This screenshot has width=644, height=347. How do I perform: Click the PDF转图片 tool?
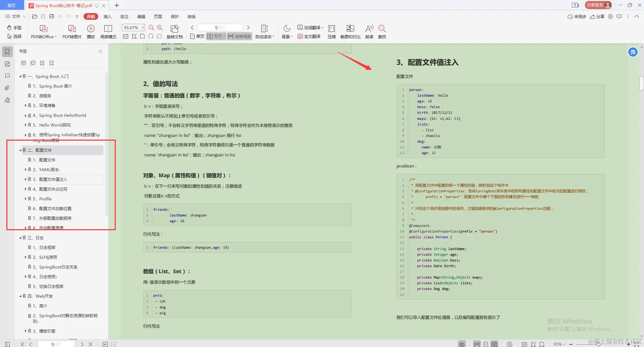tap(72, 32)
